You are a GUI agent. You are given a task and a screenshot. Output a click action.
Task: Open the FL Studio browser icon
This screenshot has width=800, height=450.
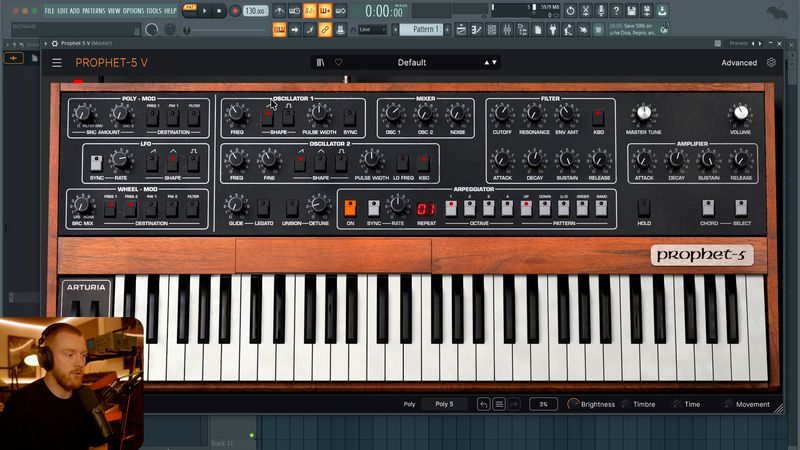click(x=522, y=30)
